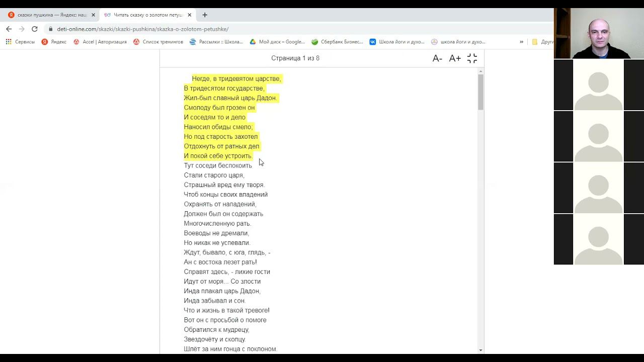Click the line 'Негде, в тридевятом царстве,'
This screenshot has width=644, height=362.
(x=236, y=79)
